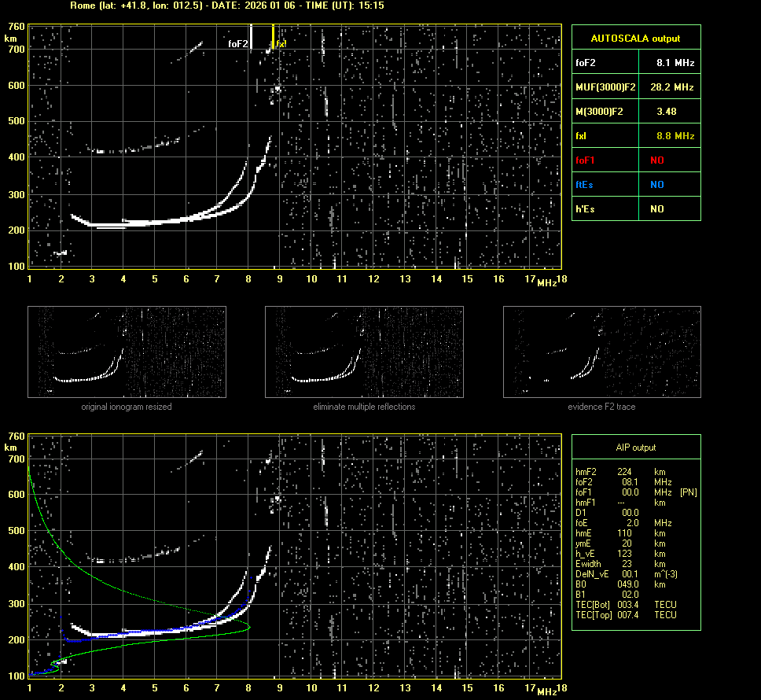Open the eliminate multiple reflections thumbnail
Viewport: 761px width, 700px height.
[x=364, y=352]
